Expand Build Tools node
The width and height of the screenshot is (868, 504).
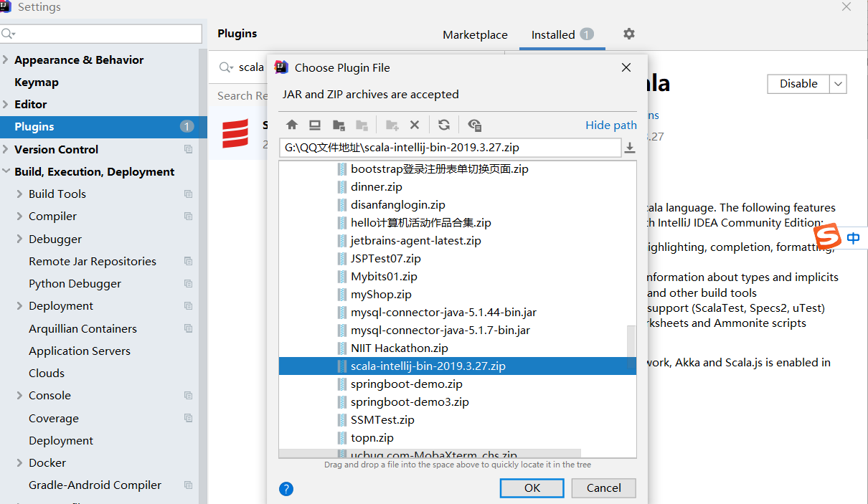pos(19,194)
